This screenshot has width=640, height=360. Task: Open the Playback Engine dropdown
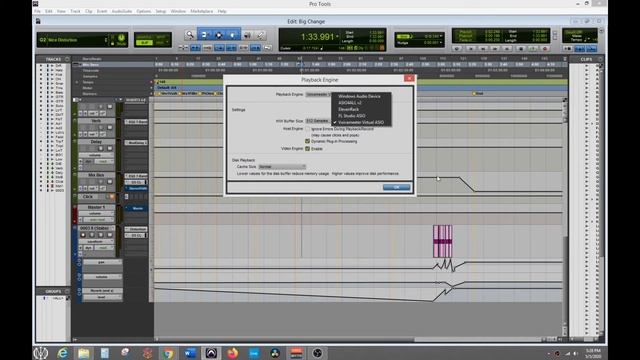point(318,94)
